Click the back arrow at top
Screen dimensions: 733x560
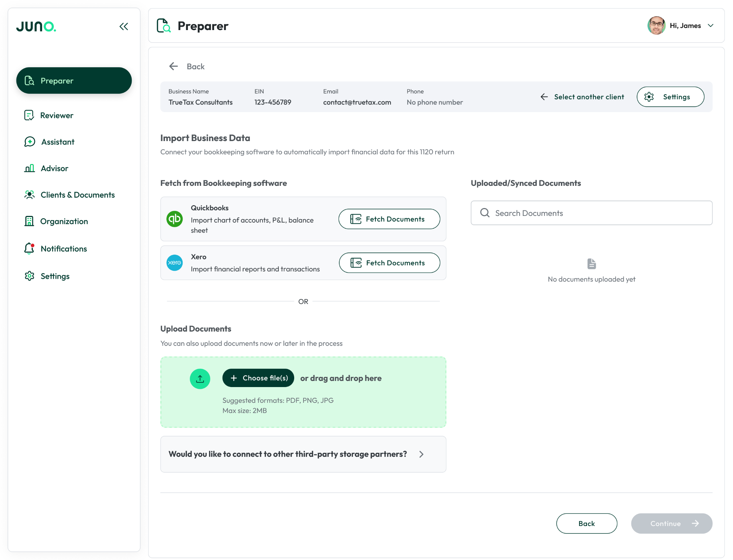coord(174,66)
